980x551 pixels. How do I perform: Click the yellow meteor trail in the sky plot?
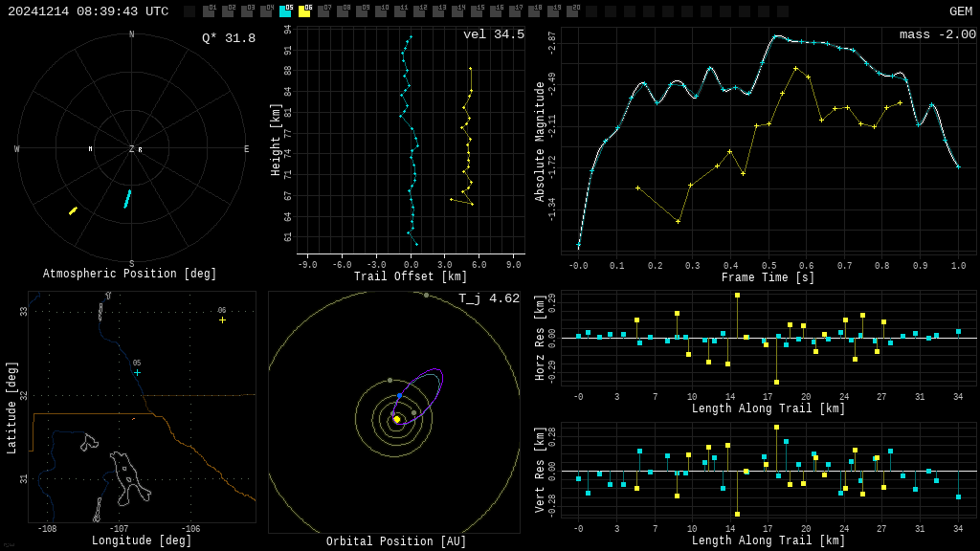pyautogui.click(x=73, y=210)
